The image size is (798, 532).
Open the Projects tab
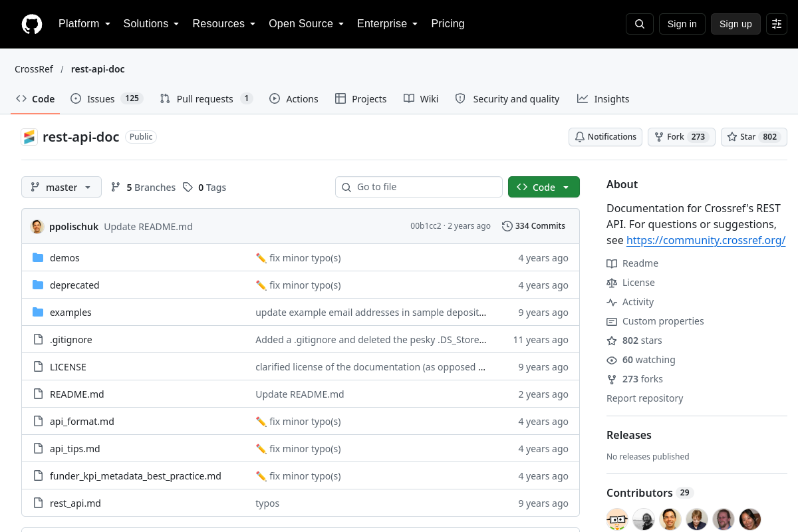point(360,98)
